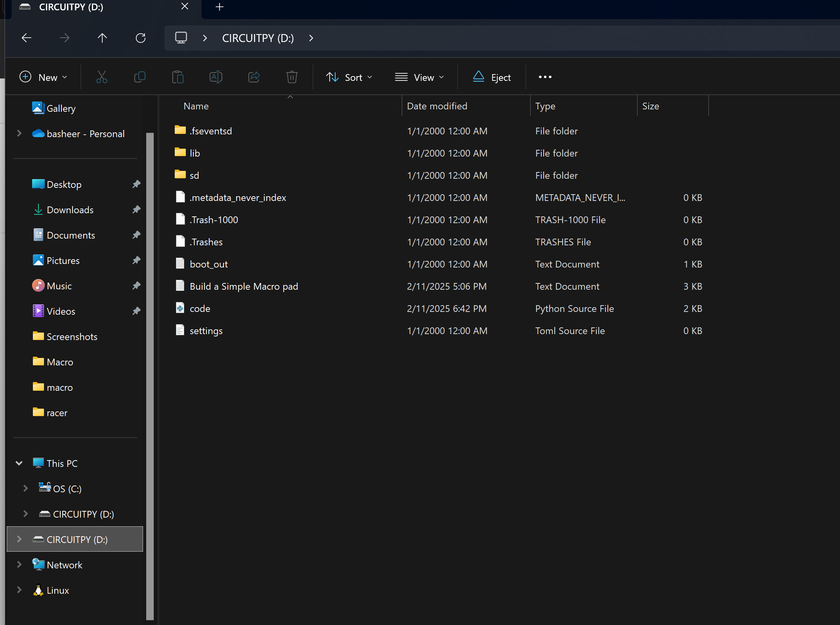Click the Eject button

(492, 77)
